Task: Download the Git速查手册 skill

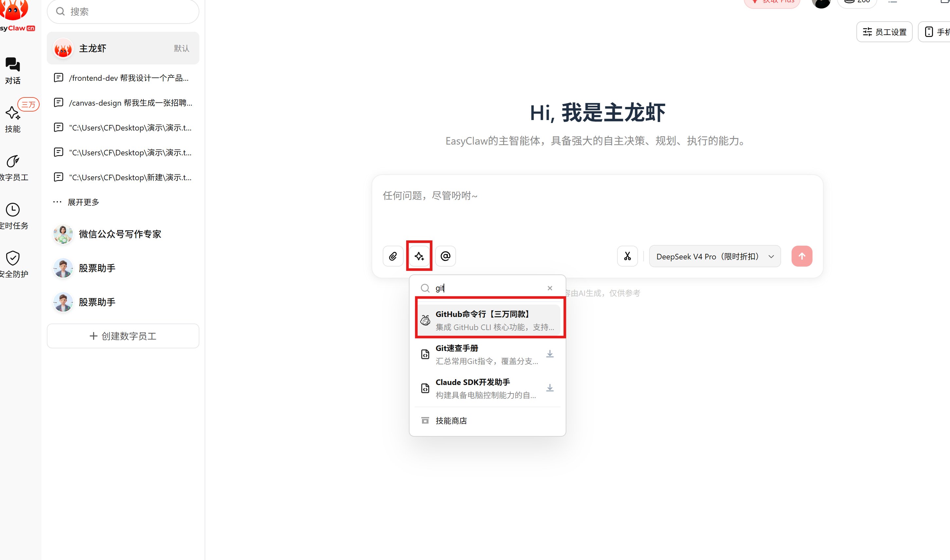Action: (550, 354)
